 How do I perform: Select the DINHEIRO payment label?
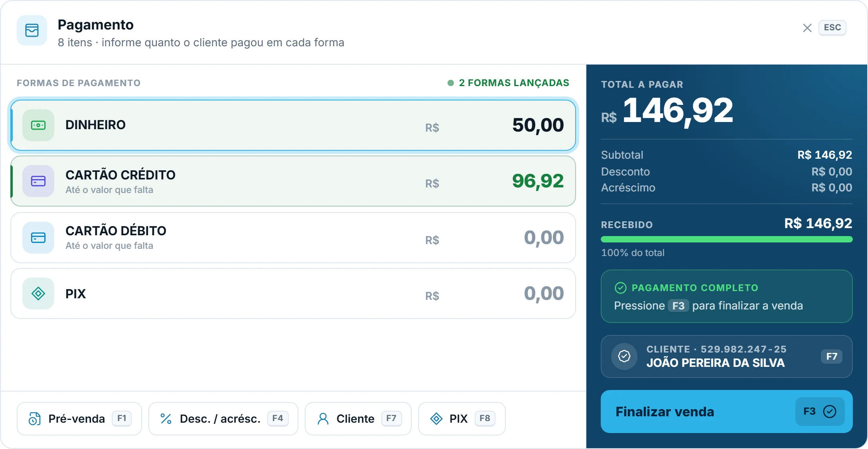pyautogui.click(x=95, y=125)
